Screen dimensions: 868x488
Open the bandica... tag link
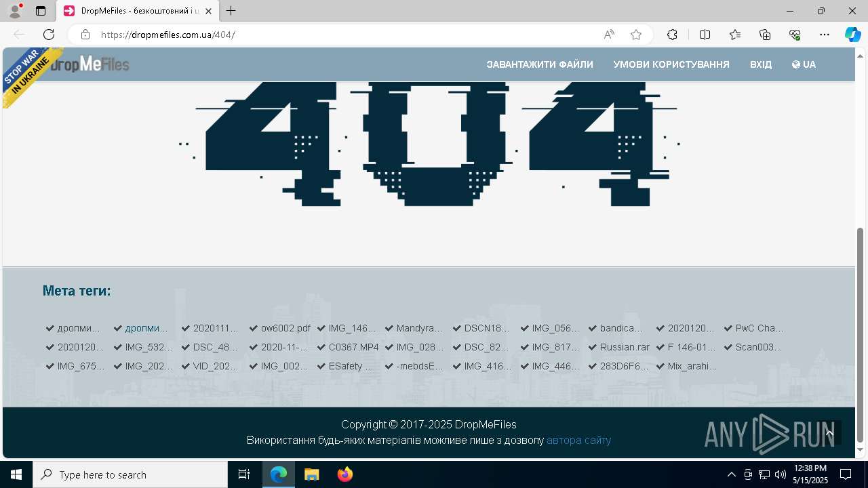pyautogui.click(x=621, y=328)
